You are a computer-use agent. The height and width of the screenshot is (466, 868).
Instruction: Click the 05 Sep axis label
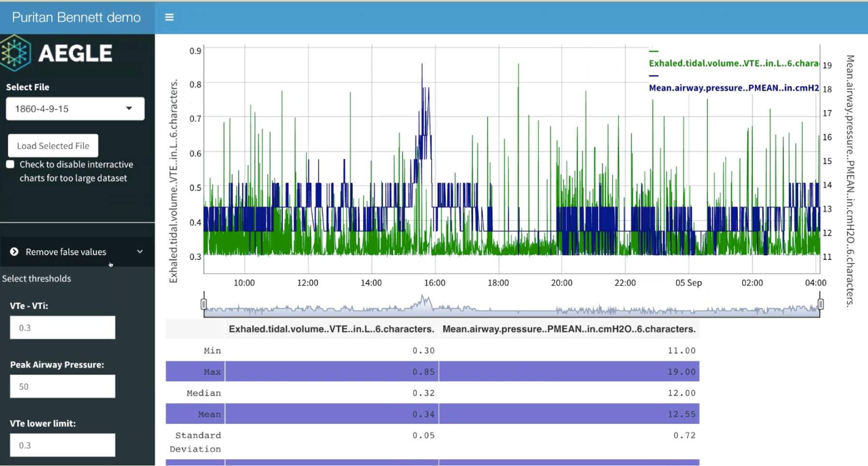point(688,283)
